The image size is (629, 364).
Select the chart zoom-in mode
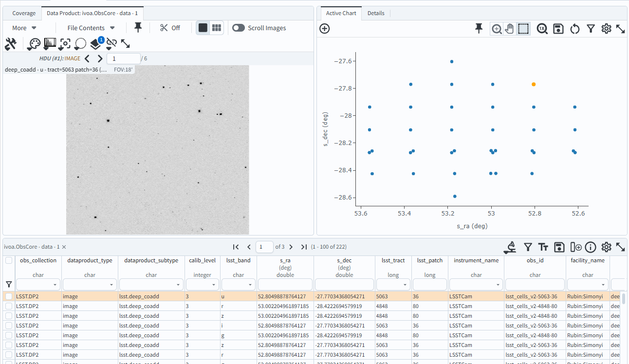click(x=497, y=29)
